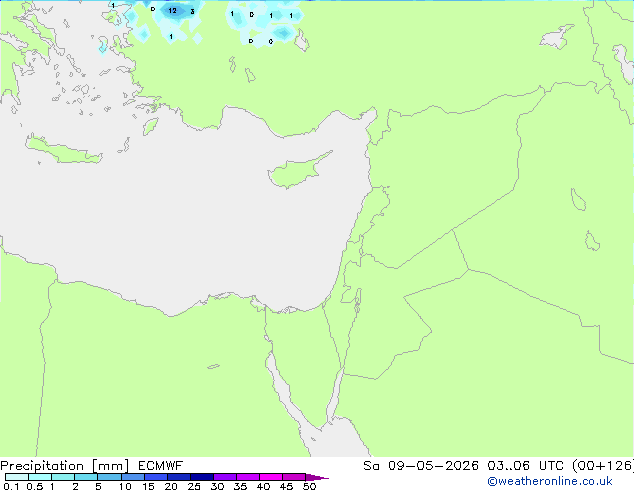This screenshot has width=634, height=490.
Task: Select the 25 mm dark blue legend swatch
Action: [202, 477]
